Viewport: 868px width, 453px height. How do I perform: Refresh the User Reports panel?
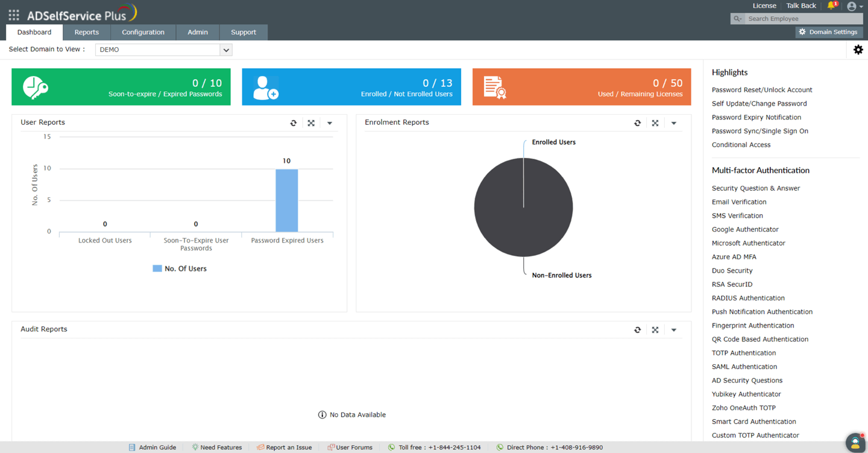click(294, 123)
